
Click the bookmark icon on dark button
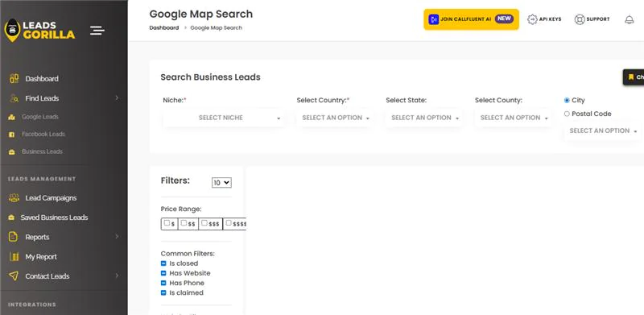[631, 77]
